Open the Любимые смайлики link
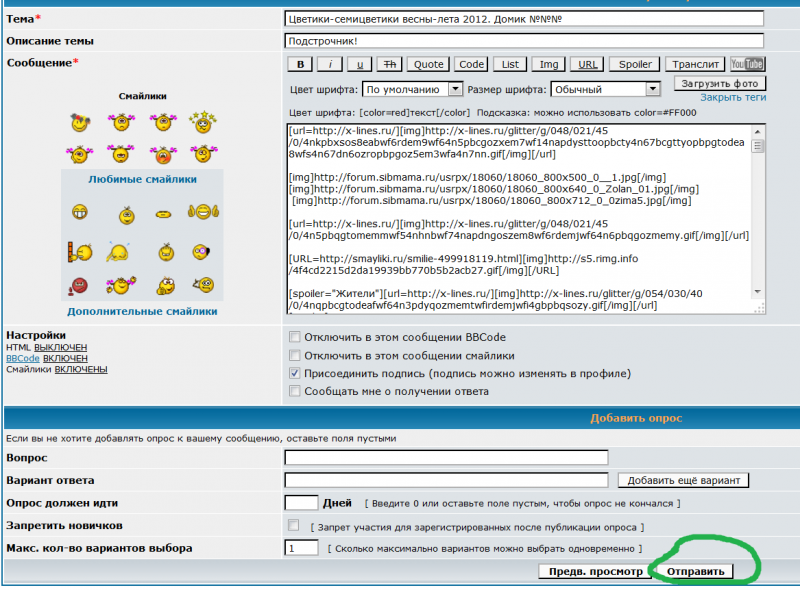This screenshot has height=590, width=800. coord(142,179)
